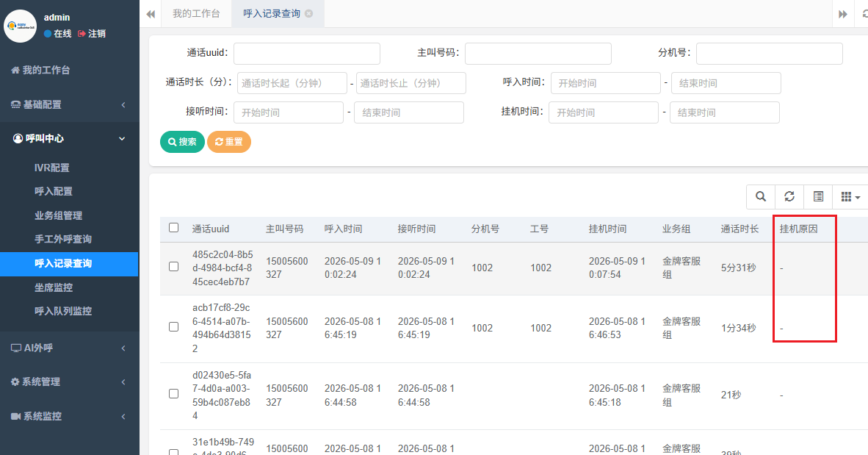Click the 挂机时间 column header
The height and width of the screenshot is (455, 868).
click(x=608, y=229)
